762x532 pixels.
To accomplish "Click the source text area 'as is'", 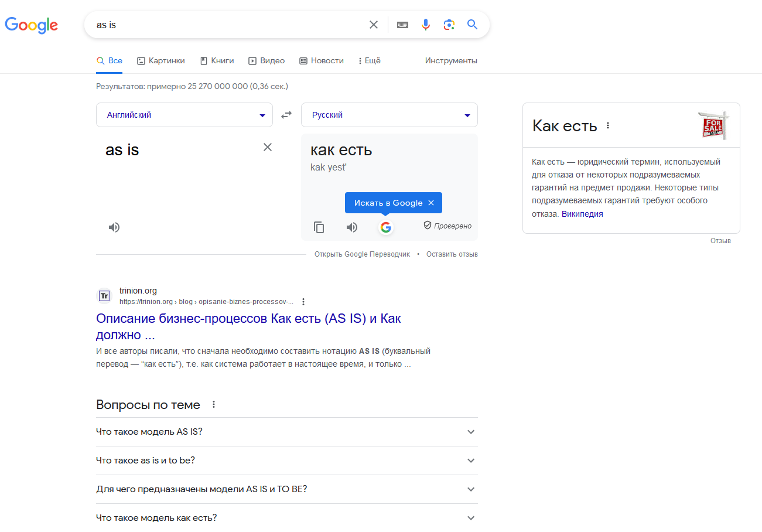I will point(122,150).
